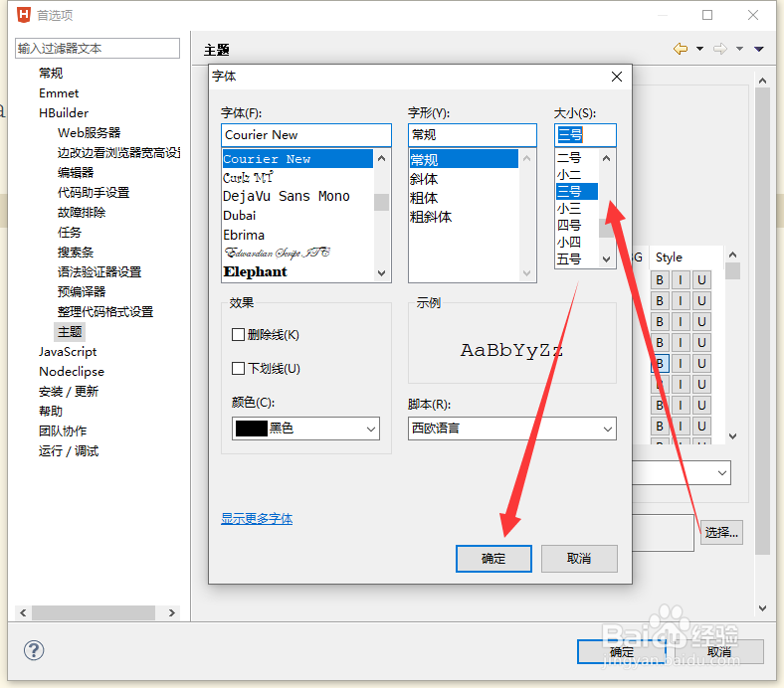Select DejaVu Sans Mono font
The image size is (784, 688).
coord(286,196)
